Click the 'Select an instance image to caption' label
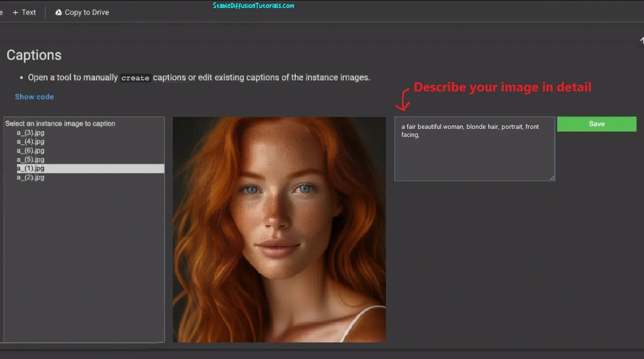The image size is (644, 359). [x=60, y=124]
